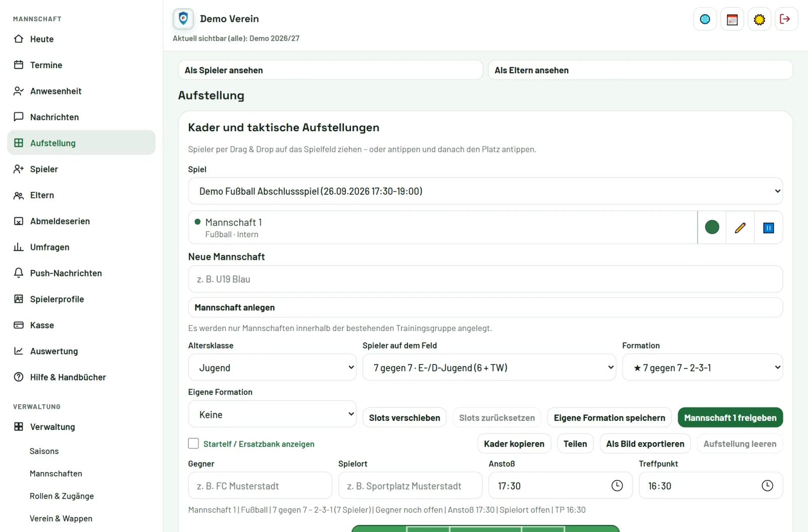Click the Abmeldeserien sidebar icon
The image size is (808, 532).
(x=19, y=221)
